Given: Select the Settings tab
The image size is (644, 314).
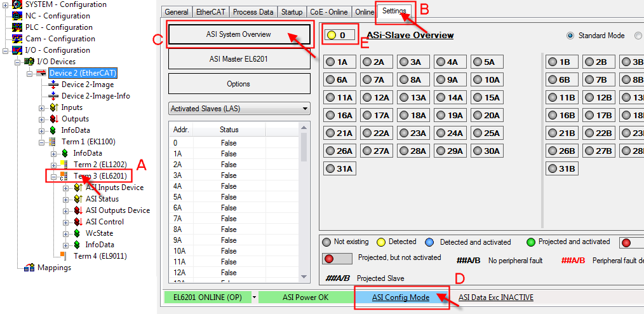Looking at the screenshot, I should click(x=394, y=11).
